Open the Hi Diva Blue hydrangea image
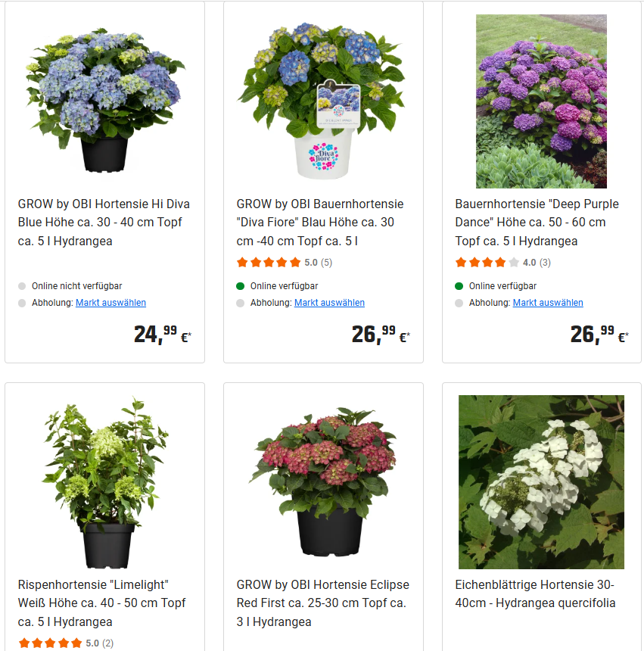 pyautogui.click(x=104, y=101)
